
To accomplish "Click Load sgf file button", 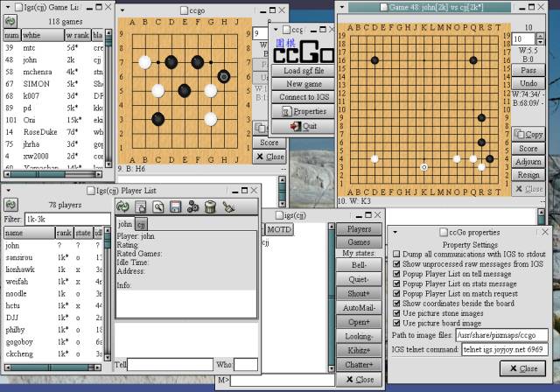I will coord(304,71).
